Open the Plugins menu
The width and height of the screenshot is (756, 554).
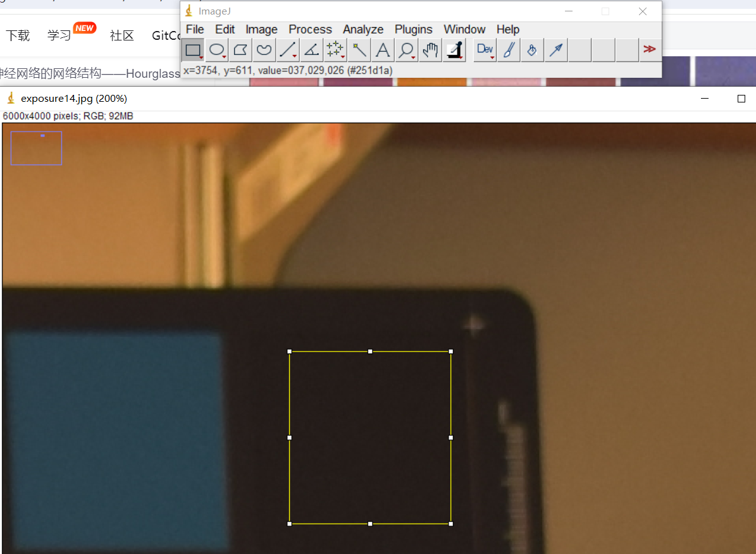(413, 30)
